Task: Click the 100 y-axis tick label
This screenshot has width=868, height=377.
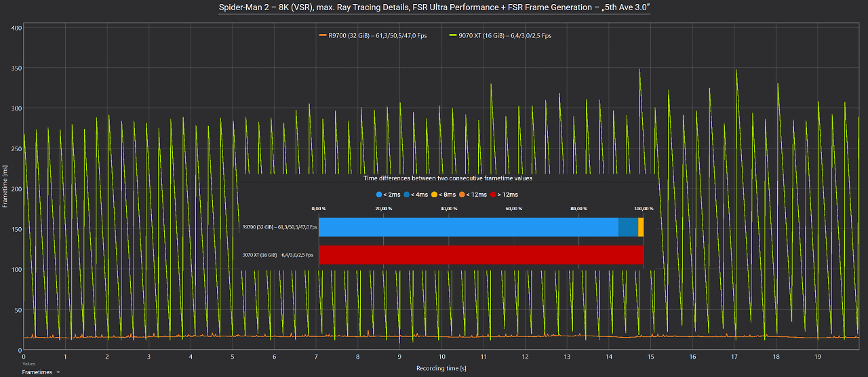Action: [17, 269]
